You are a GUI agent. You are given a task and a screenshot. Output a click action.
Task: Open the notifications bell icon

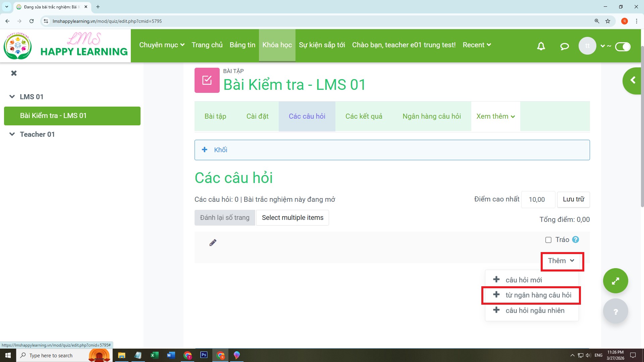[x=541, y=46]
